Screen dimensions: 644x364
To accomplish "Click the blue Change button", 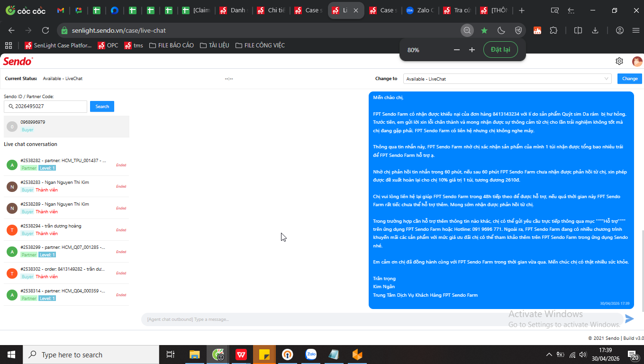I will pyautogui.click(x=630, y=79).
